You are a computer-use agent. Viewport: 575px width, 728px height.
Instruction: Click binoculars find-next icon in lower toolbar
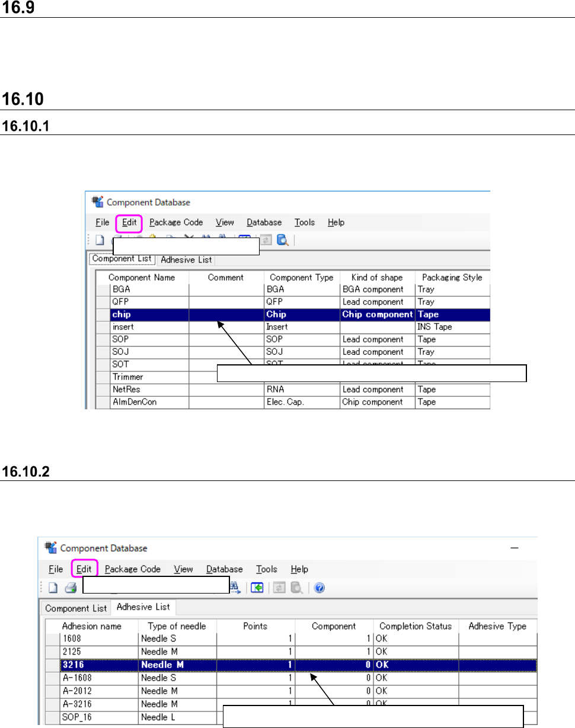click(x=235, y=588)
